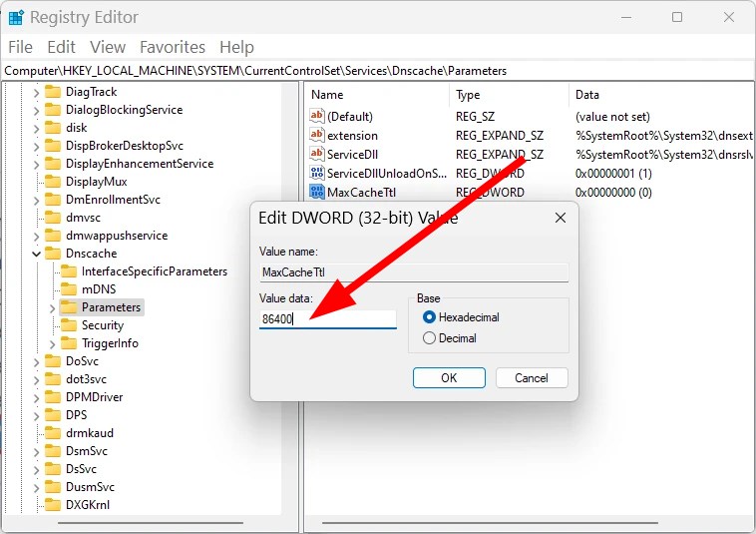
Task: Expand the DusmSvc tree node
Action: coord(36,487)
